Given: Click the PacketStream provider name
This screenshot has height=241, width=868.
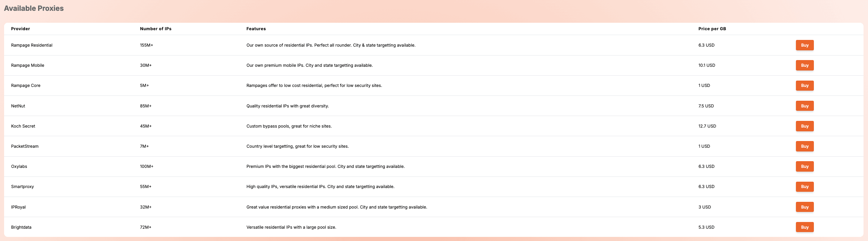Looking at the screenshot, I should coord(25,146).
